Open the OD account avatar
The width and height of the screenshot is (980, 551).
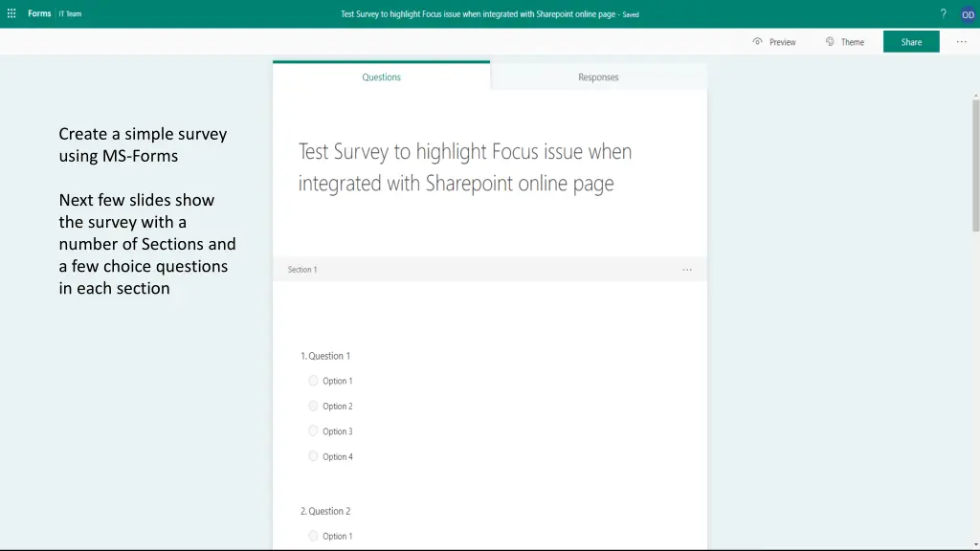[968, 14]
